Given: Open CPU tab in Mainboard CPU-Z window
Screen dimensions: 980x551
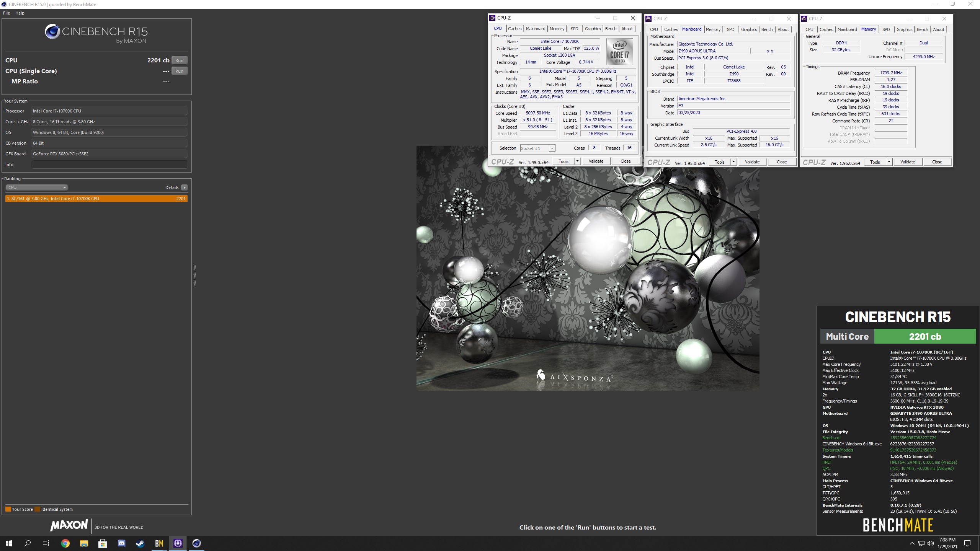Looking at the screenshot, I should [x=654, y=29].
